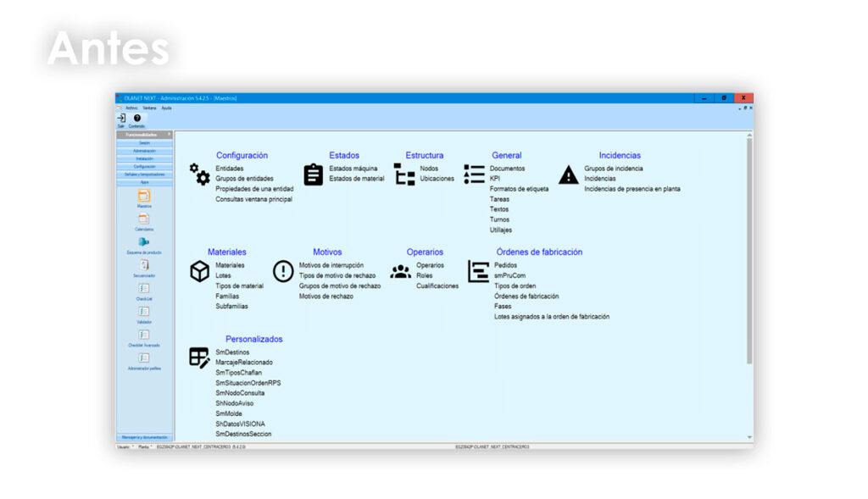Viewport: 868px width, 499px height.
Task: Click the Documentos link under General
Action: click(x=507, y=169)
